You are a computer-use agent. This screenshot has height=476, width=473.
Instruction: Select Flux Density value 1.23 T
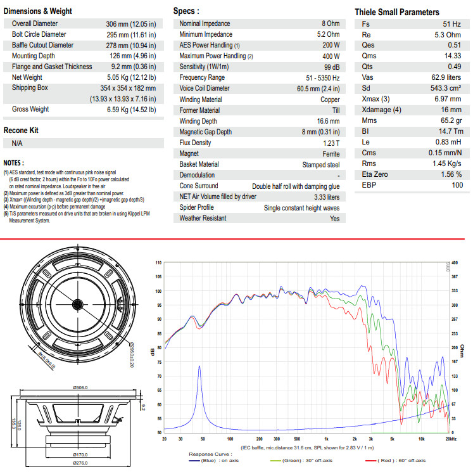pyautogui.click(x=331, y=143)
